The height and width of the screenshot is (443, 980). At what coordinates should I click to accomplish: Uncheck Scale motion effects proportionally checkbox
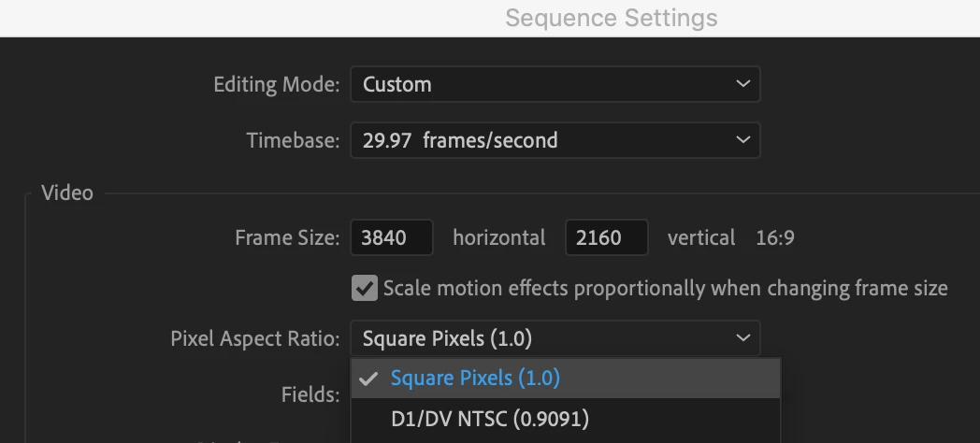pos(365,288)
